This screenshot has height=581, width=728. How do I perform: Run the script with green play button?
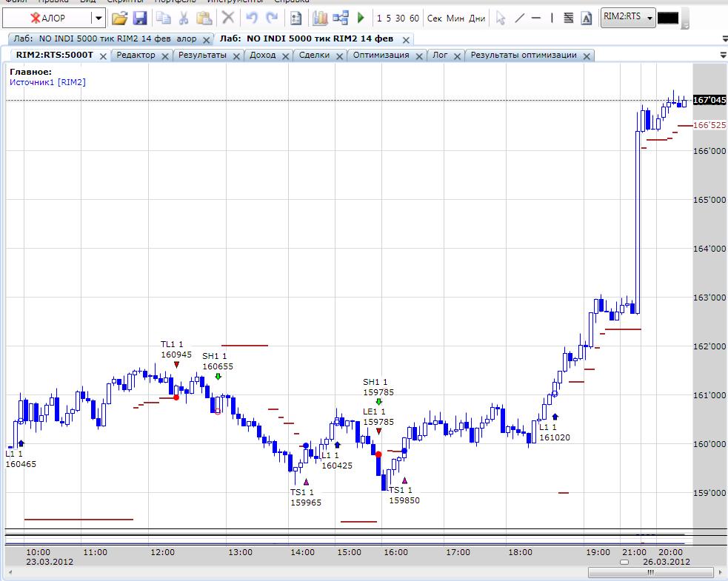pyautogui.click(x=361, y=19)
